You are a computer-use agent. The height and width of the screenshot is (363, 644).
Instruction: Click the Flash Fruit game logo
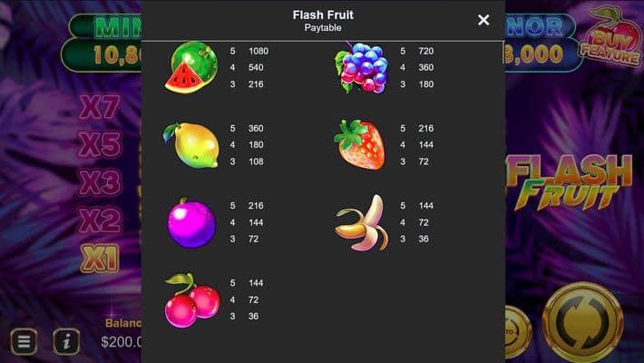[x=569, y=181]
